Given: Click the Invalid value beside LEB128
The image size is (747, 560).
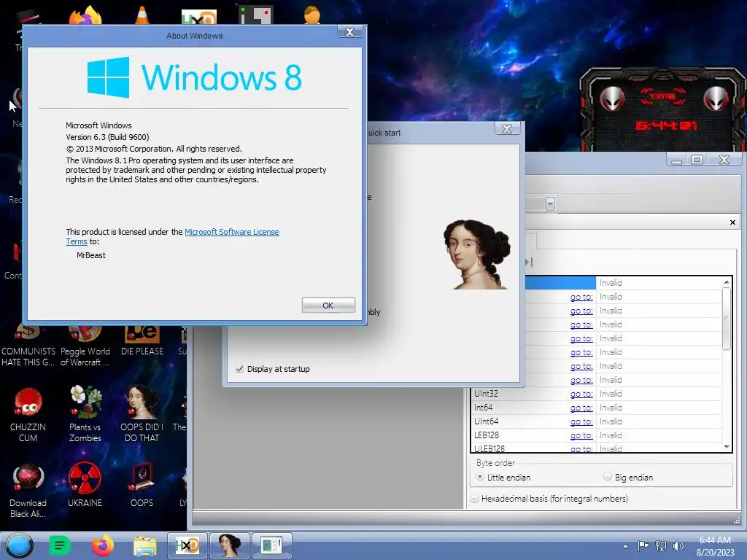Looking at the screenshot, I should pos(611,435).
